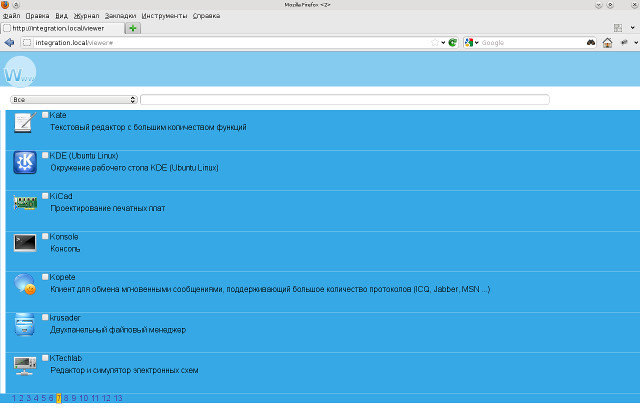Enable the Konsole checkbox
The image size is (640, 411).
coord(45,236)
